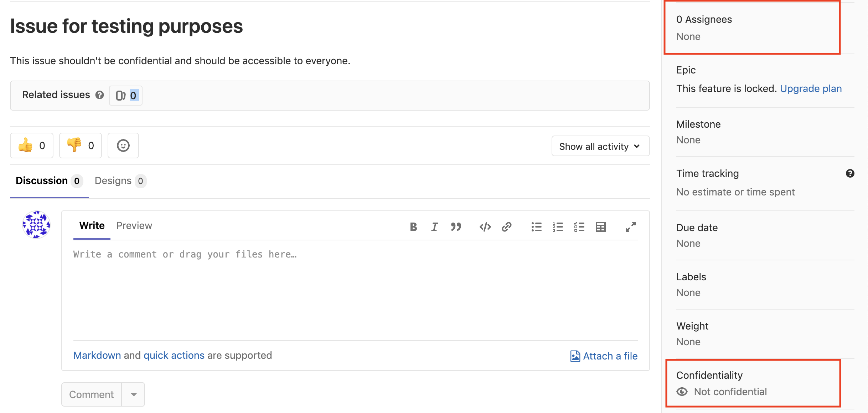Apply bold text formatting
Viewport: 868px width, 413px height.
click(x=413, y=227)
